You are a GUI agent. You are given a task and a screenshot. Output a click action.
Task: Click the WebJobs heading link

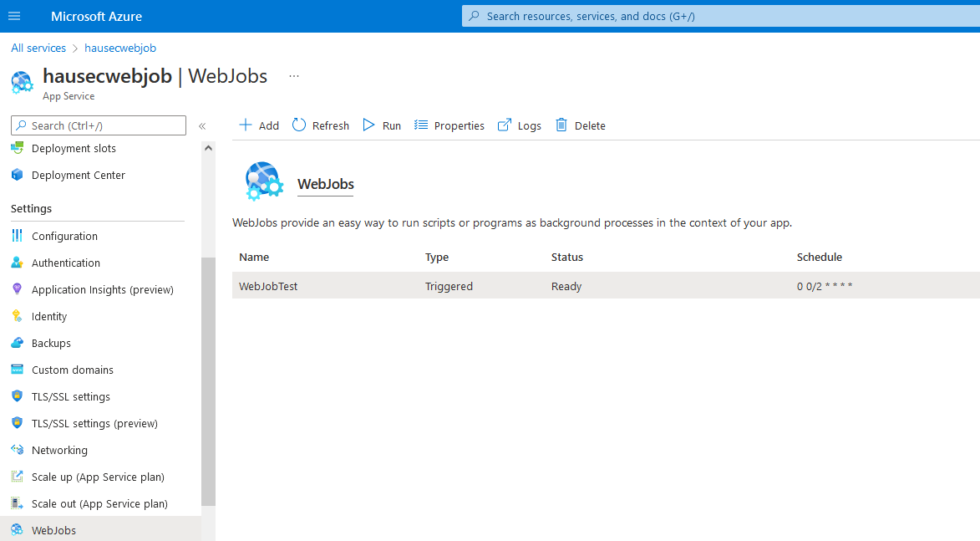[326, 184]
